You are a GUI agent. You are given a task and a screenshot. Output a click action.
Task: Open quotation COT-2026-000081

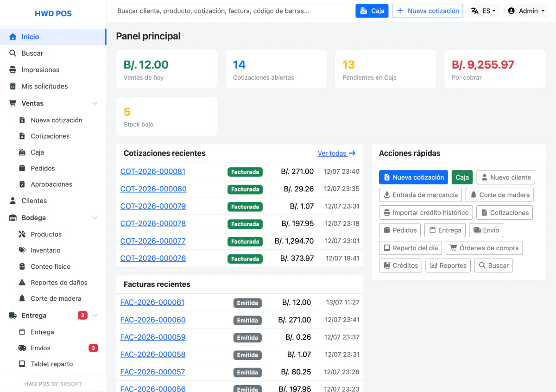(153, 171)
